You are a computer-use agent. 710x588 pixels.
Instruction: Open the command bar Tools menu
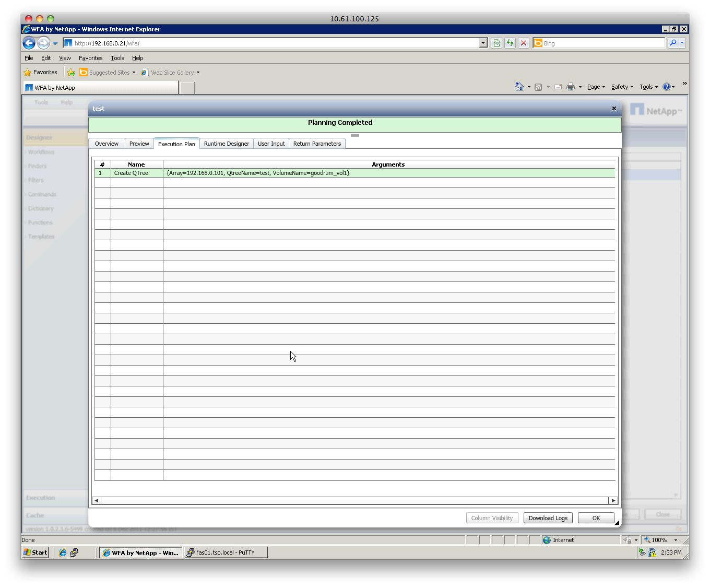tap(648, 87)
